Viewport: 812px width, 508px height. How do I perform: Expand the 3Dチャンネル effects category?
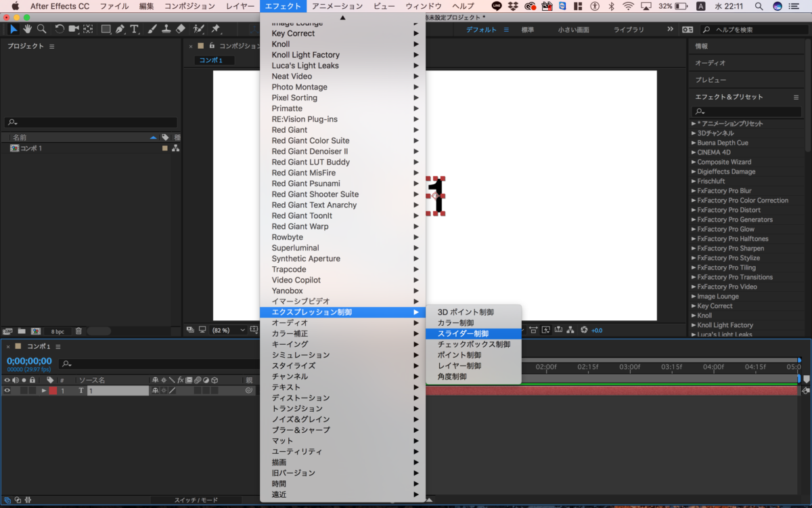tap(694, 133)
